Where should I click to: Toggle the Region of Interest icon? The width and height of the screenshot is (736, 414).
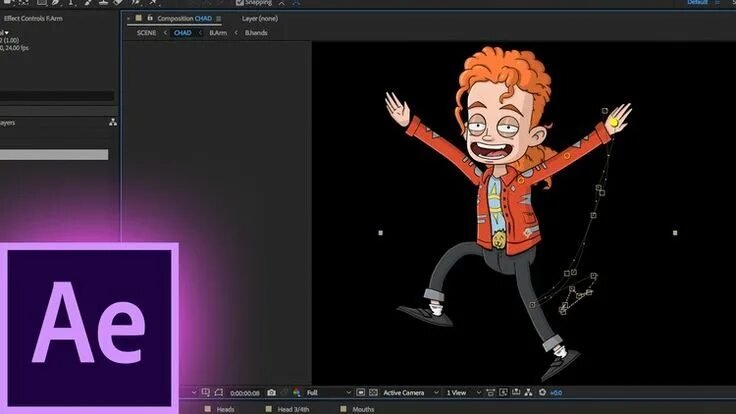tap(360, 392)
